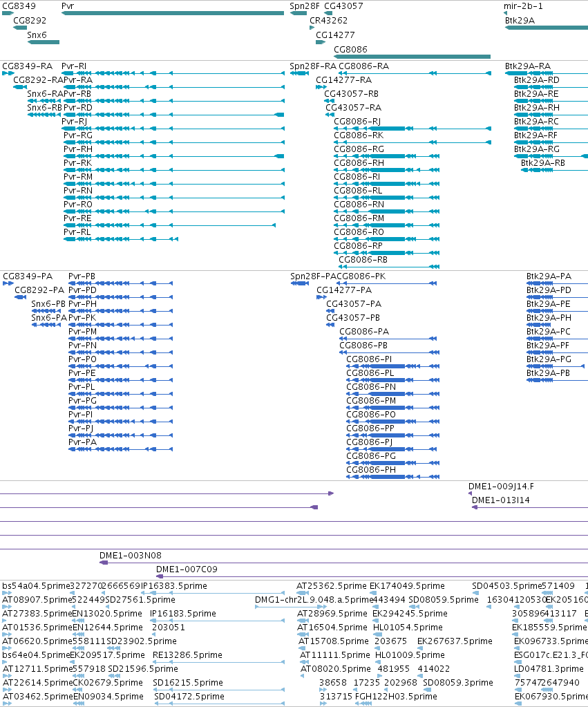
Task: Select transcript Spn28F-RA
Action: click(313, 66)
